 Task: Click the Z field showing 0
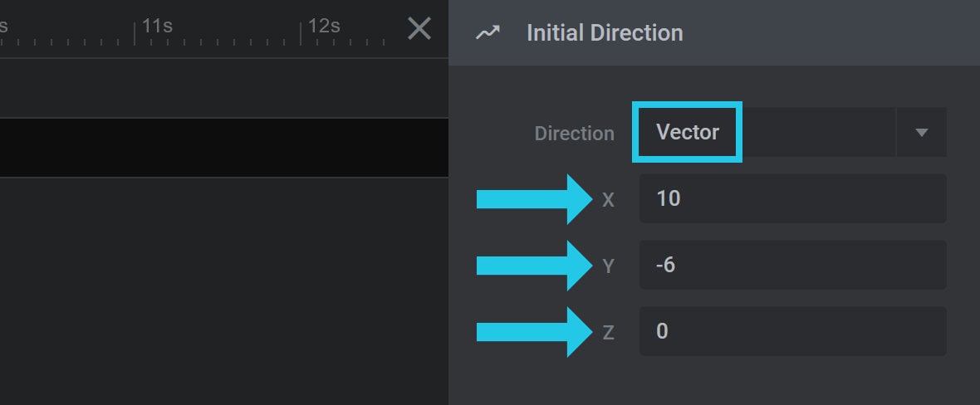click(793, 331)
